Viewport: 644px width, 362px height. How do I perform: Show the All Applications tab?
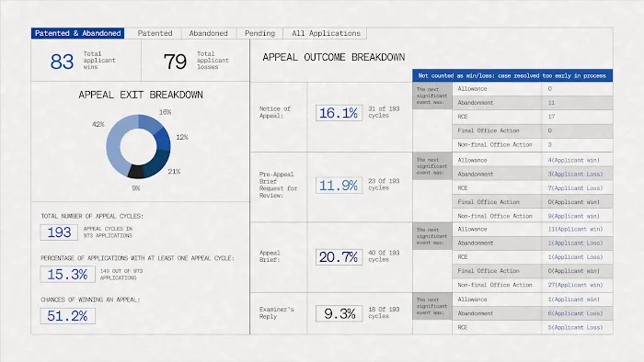click(x=326, y=33)
